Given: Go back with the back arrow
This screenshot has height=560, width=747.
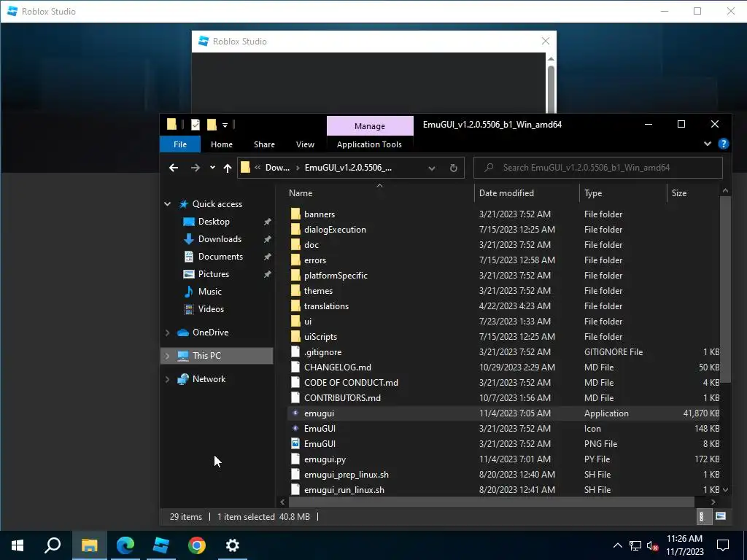Looking at the screenshot, I should pos(174,168).
